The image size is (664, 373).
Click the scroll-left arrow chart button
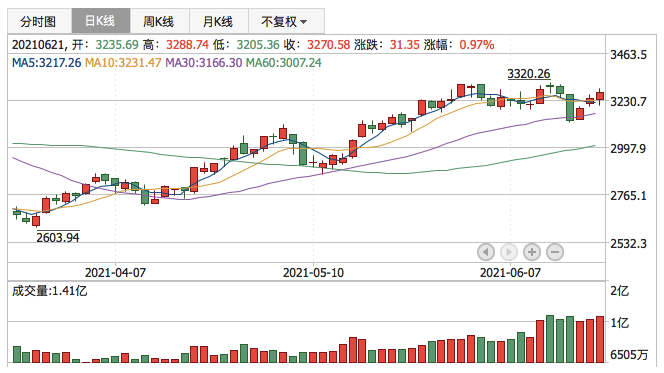[x=486, y=252]
